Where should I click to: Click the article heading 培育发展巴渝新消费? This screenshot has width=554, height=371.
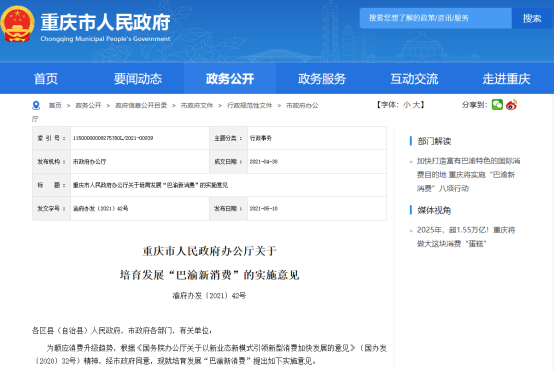[x=210, y=275]
